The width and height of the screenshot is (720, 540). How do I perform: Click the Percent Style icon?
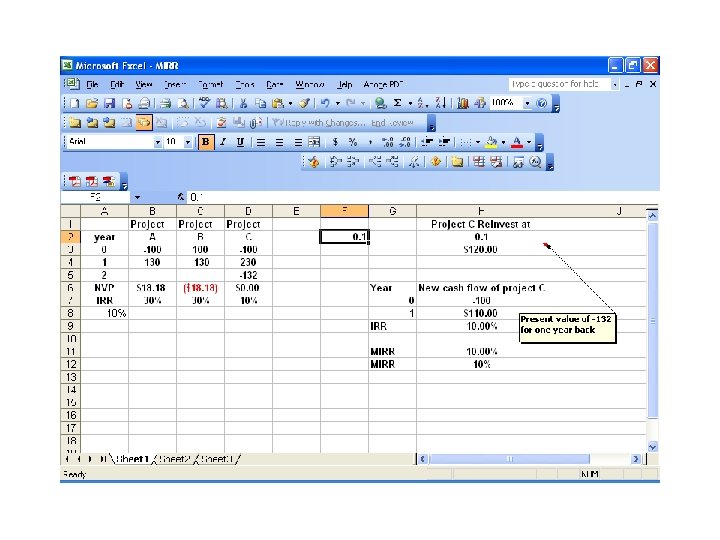click(353, 142)
